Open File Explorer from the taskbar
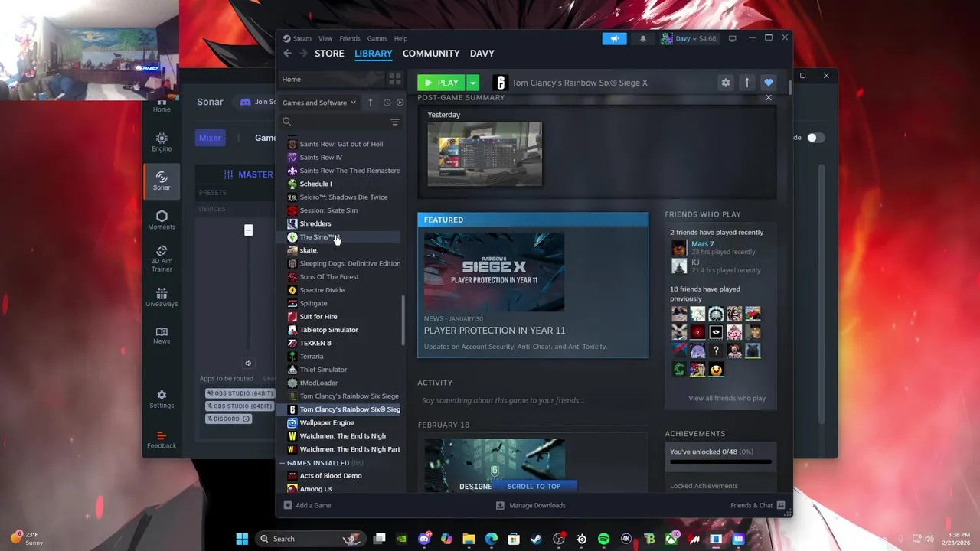The width and height of the screenshot is (980, 551). [x=469, y=539]
